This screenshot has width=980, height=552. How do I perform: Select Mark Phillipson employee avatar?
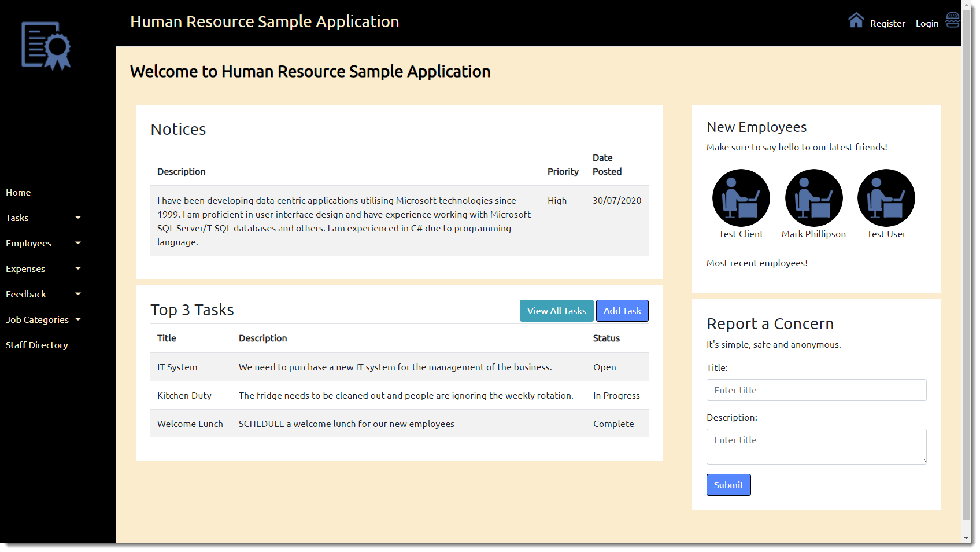click(813, 198)
